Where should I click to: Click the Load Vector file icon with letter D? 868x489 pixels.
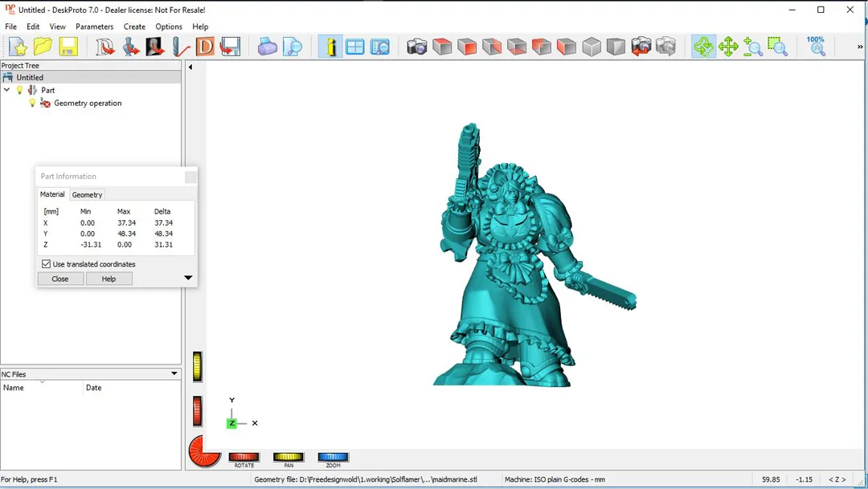click(x=104, y=47)
